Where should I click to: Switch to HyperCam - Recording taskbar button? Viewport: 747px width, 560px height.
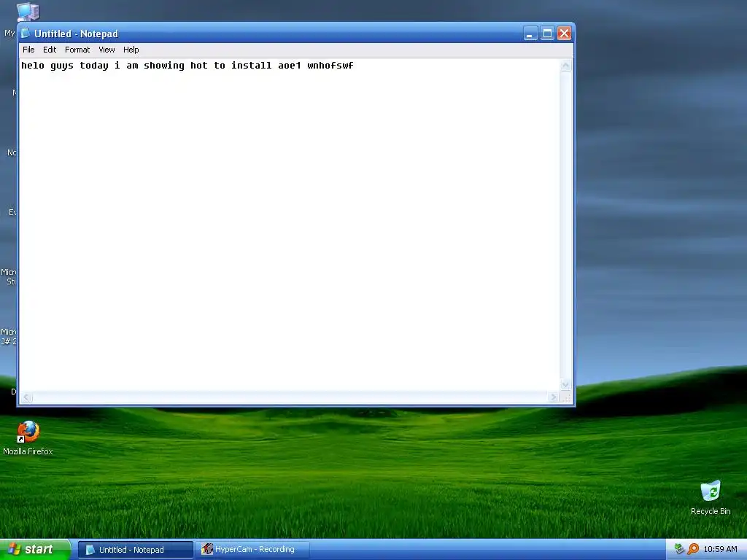coord(252,550)
